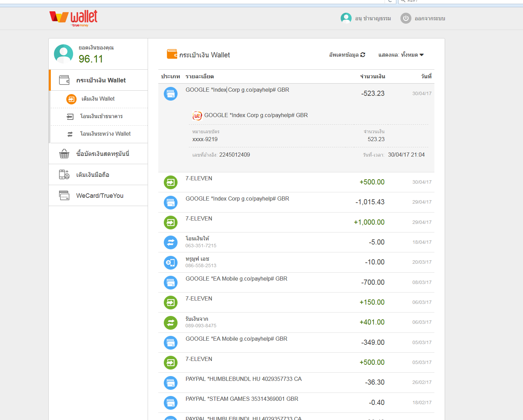523x420 pixels.
Task: Expand the รับเงินจาก 089-093-8475 row
Action: 296,322
